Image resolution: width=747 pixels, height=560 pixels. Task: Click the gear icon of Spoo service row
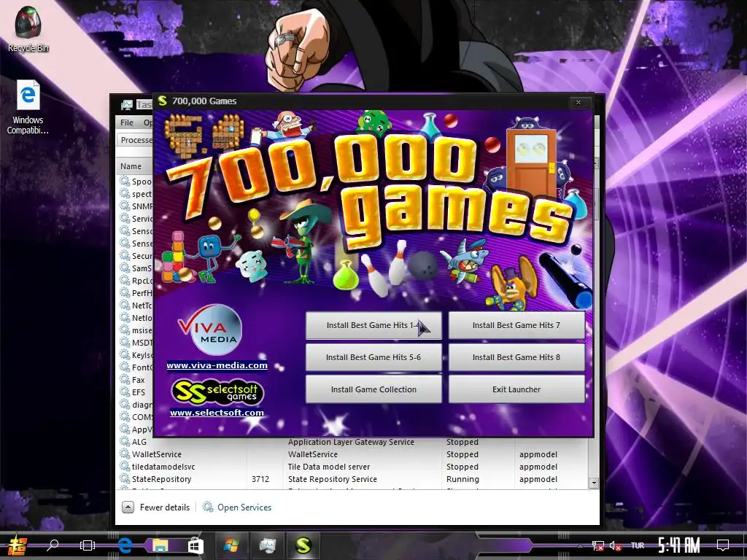(125, 182)
